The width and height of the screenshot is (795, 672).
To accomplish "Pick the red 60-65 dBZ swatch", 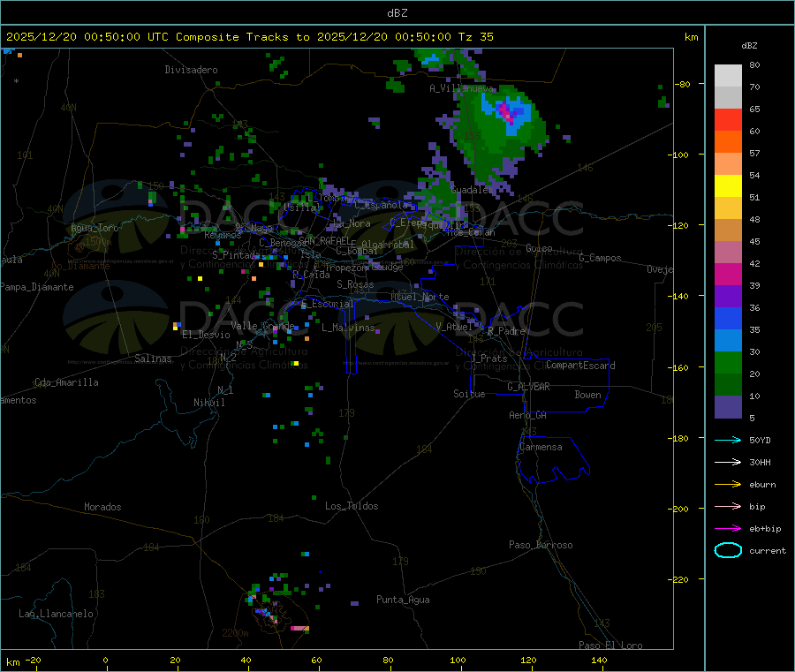I will point(728,119).
